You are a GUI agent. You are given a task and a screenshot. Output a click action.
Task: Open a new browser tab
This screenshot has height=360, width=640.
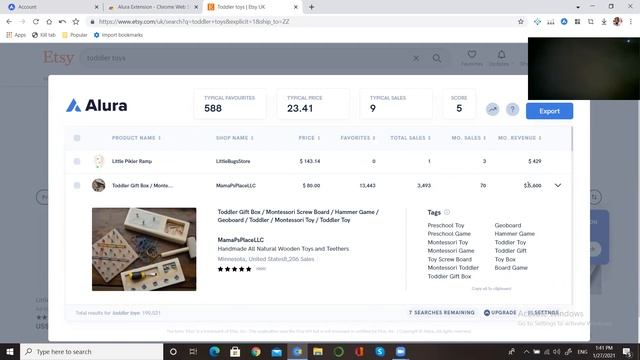(311, 7)
